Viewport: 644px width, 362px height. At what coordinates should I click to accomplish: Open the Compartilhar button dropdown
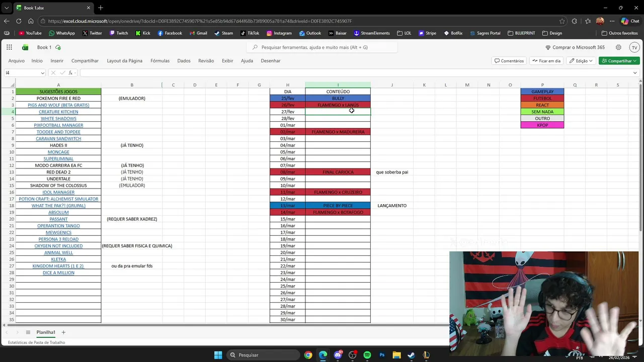coord(636,61)
